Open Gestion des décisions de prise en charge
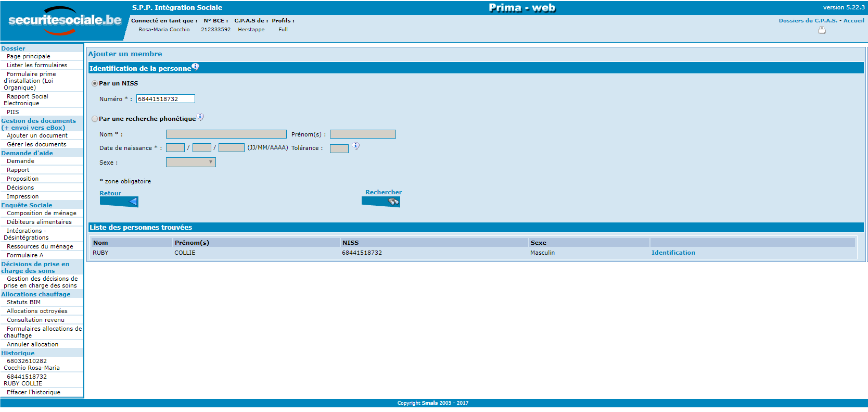The width and height of the screenshot is (868, 412). tap(42, 282)
